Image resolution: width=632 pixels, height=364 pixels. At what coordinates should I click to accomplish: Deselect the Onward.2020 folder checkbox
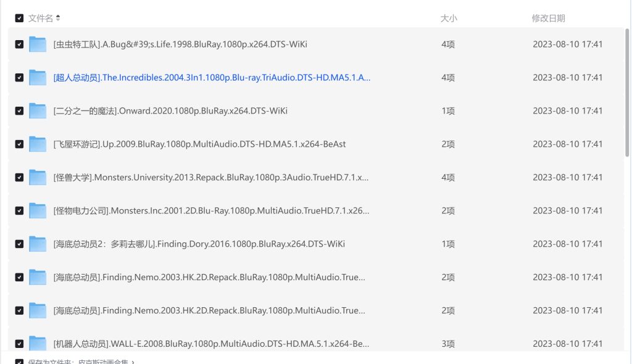click(19, 111)
